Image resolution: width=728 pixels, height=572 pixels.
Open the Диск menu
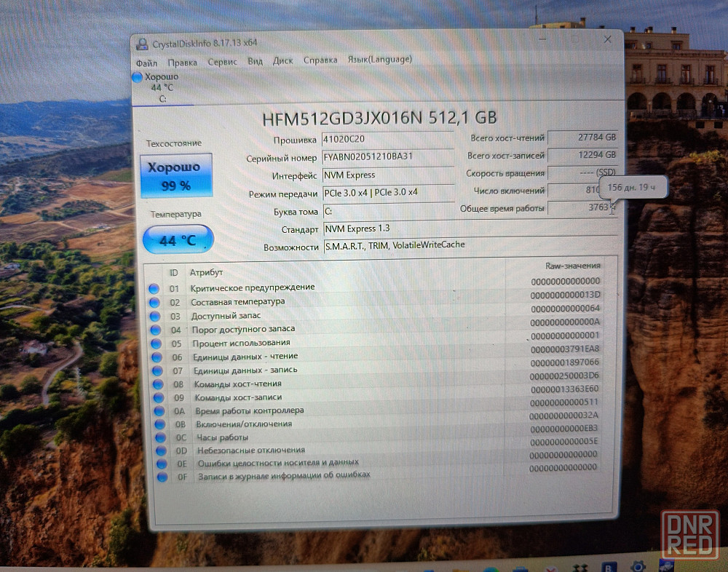click(282, 61)
